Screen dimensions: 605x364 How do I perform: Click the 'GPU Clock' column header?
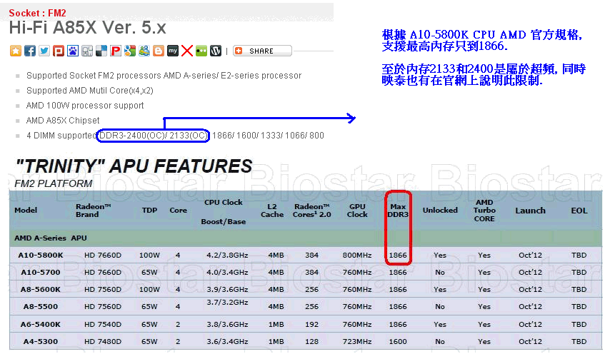point(357,211)
